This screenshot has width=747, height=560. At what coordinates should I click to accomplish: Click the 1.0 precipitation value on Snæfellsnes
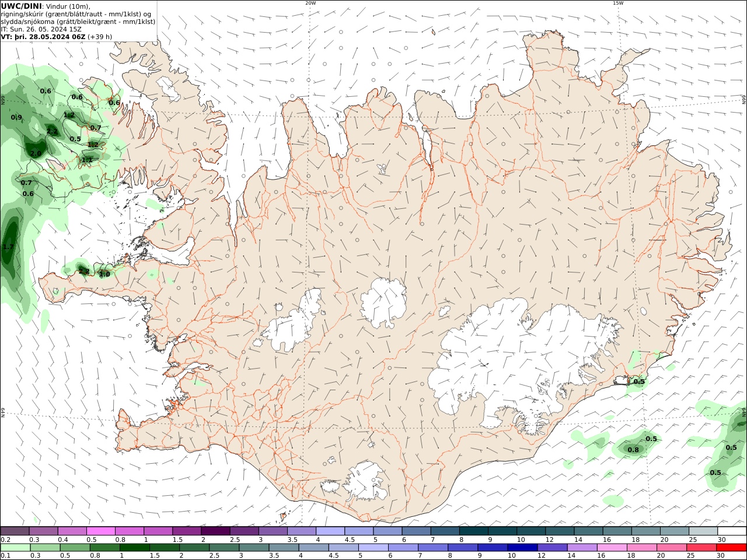[104, 274]
